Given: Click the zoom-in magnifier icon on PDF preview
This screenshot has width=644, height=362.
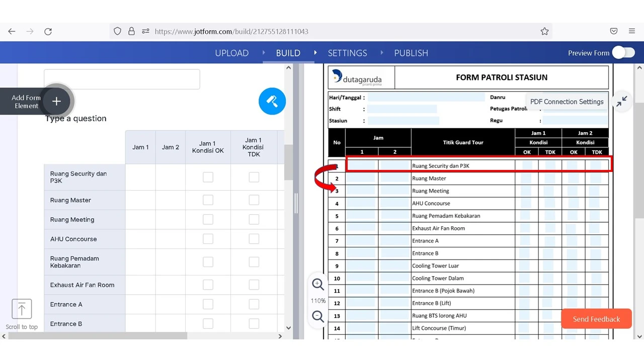Looking at the screenshot, I should coord(317,284).
